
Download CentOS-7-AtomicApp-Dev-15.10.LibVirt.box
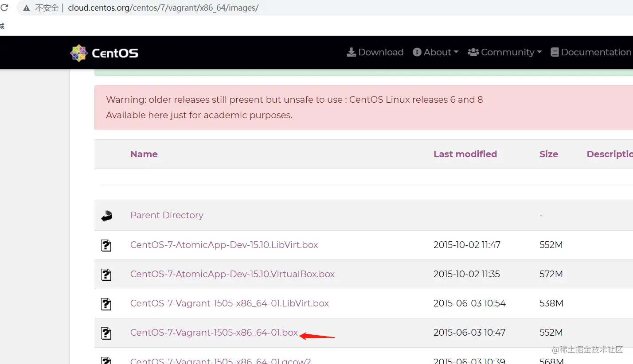[x=224, y=245]
